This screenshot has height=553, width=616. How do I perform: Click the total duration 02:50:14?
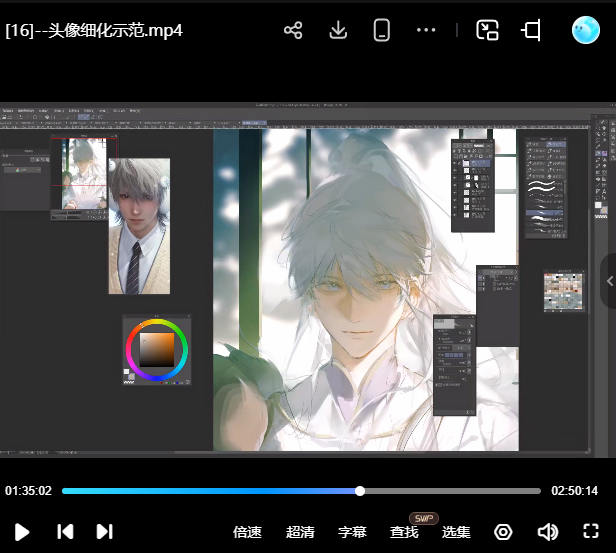pos(574,491)
